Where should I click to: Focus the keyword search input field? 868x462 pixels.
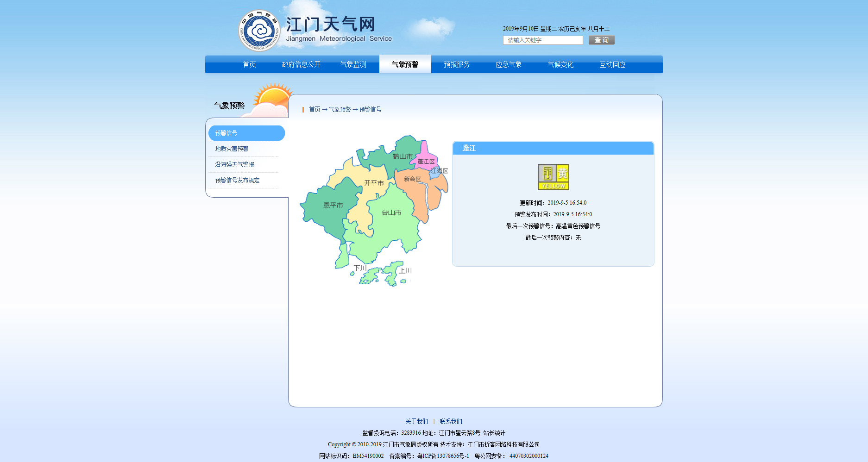coord(542,40)
